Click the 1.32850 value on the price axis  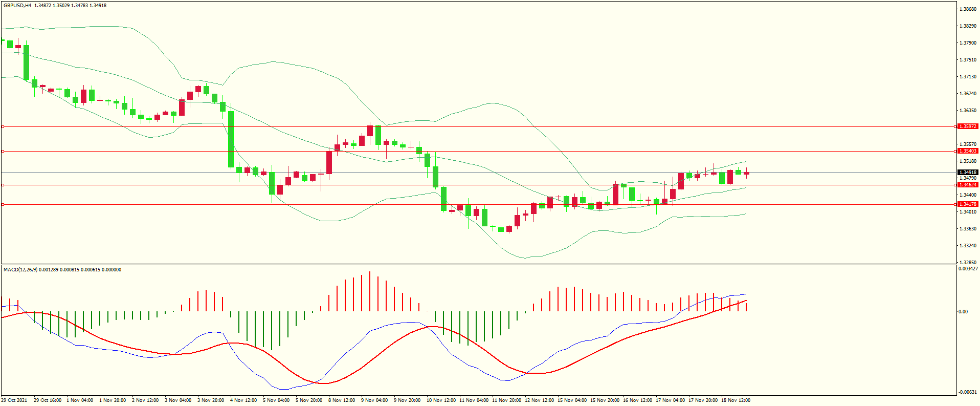[968, 262]
